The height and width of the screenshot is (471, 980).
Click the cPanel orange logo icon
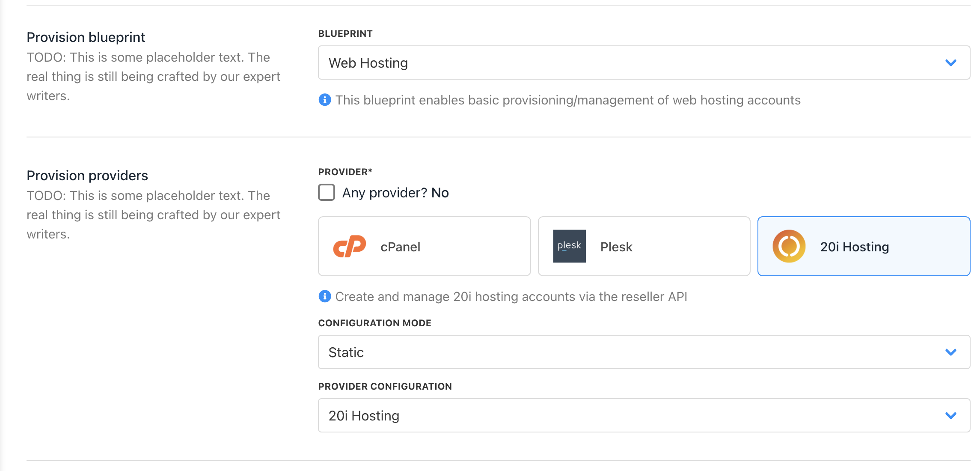(349, 246)
